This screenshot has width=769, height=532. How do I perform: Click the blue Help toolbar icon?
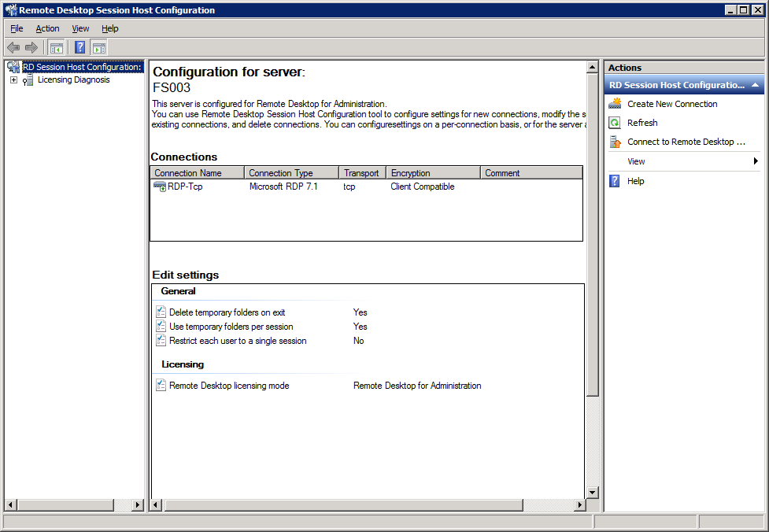80,47
